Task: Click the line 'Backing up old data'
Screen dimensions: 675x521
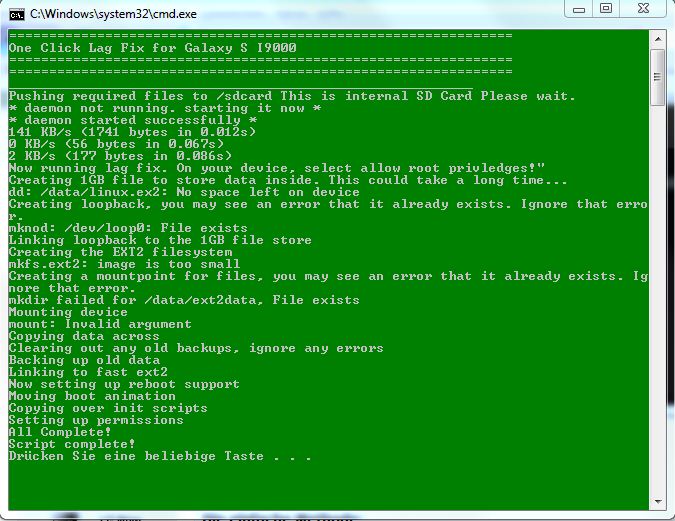Action: (x=84, y=360)
